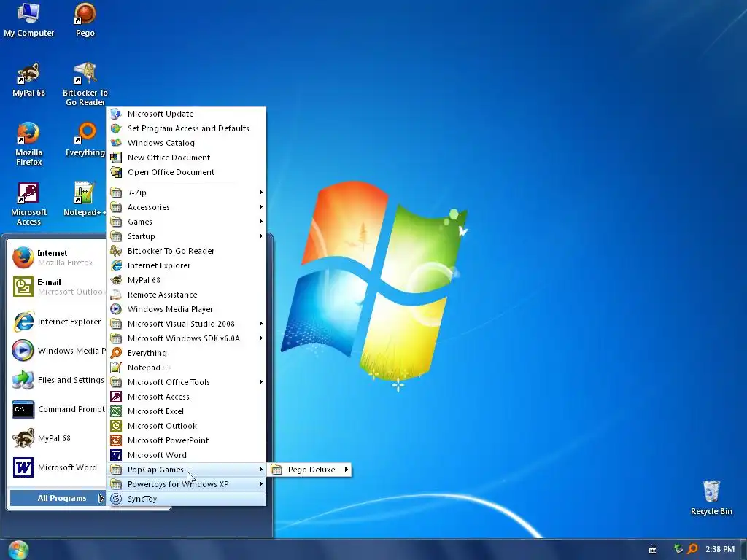Select Internet Explorer in programs list
747x560 pixels.
point(186,265)
